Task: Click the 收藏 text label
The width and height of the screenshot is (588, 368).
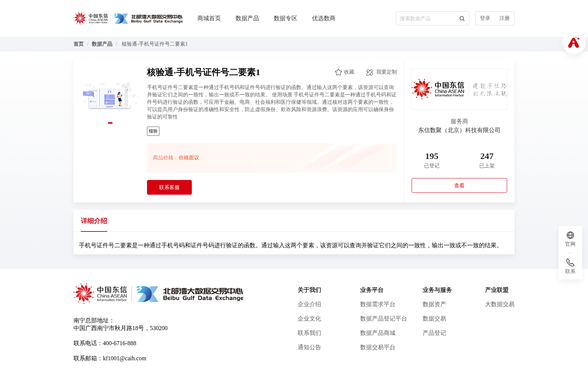Action: pyautogui.click(x=349, y=72)
